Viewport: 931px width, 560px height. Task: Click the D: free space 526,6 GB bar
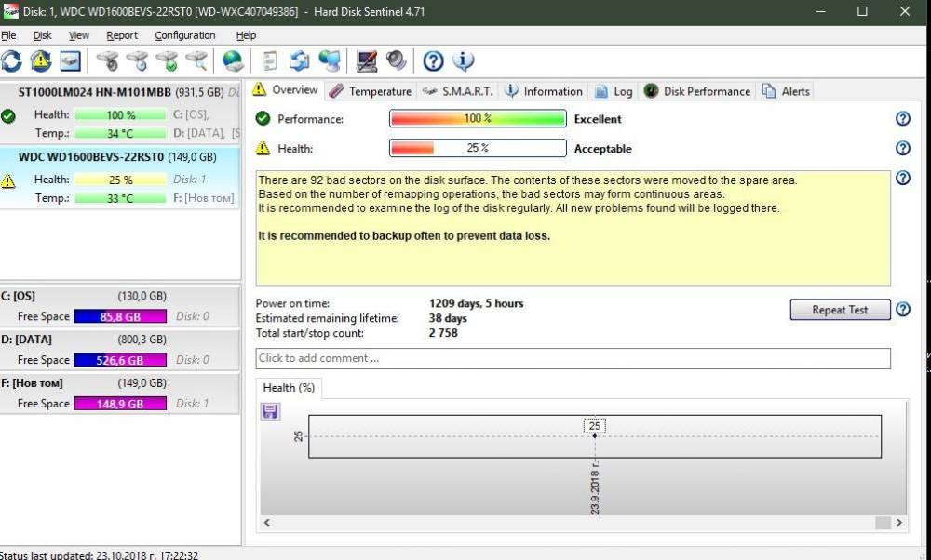pos(120,360)
